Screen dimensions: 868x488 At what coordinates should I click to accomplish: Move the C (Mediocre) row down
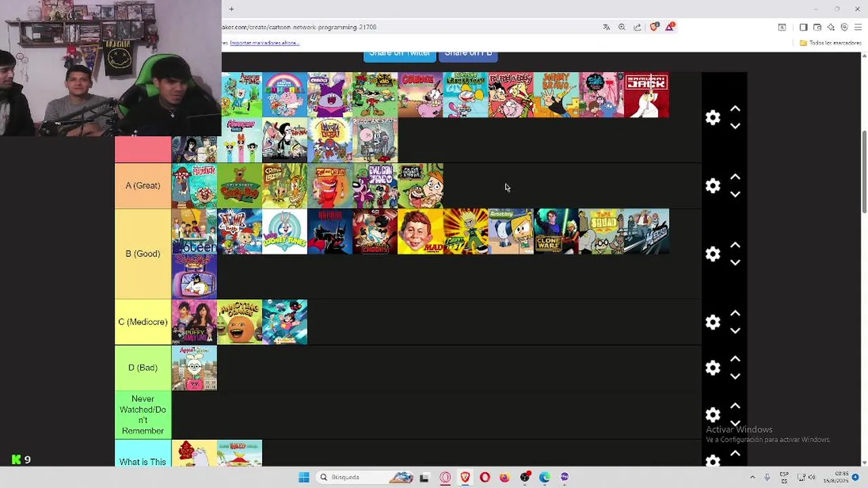click(x=735, y=331)
